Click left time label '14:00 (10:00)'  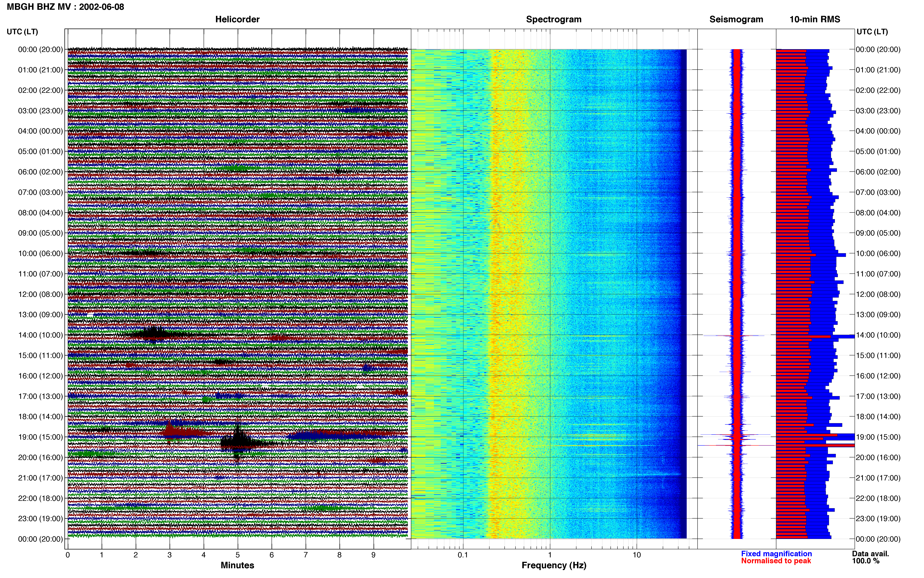click(41, 335)
